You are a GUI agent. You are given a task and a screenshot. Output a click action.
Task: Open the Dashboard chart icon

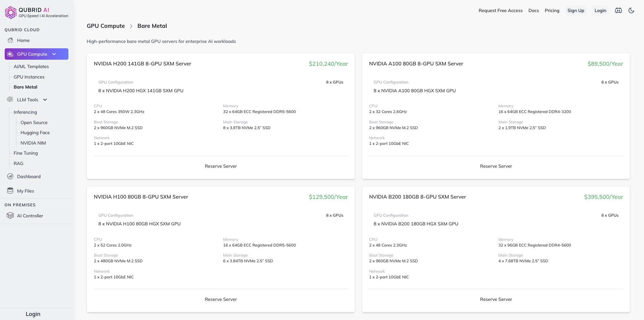click(x=10, y=176)
